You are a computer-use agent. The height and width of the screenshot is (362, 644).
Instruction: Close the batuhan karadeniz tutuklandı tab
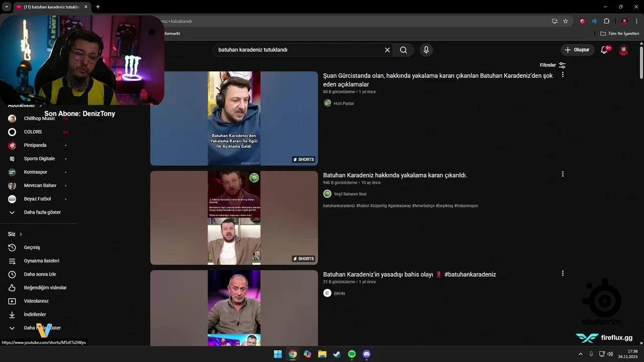pos(86,7)
